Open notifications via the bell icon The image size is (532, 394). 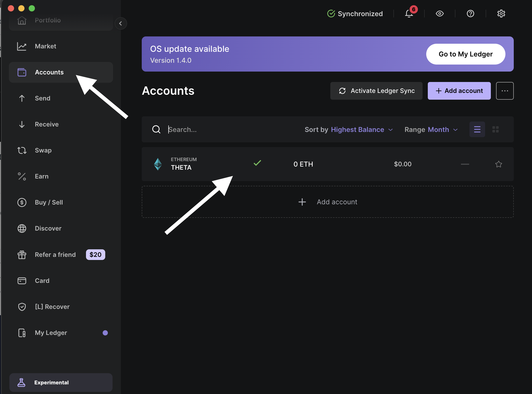[408, 14]
